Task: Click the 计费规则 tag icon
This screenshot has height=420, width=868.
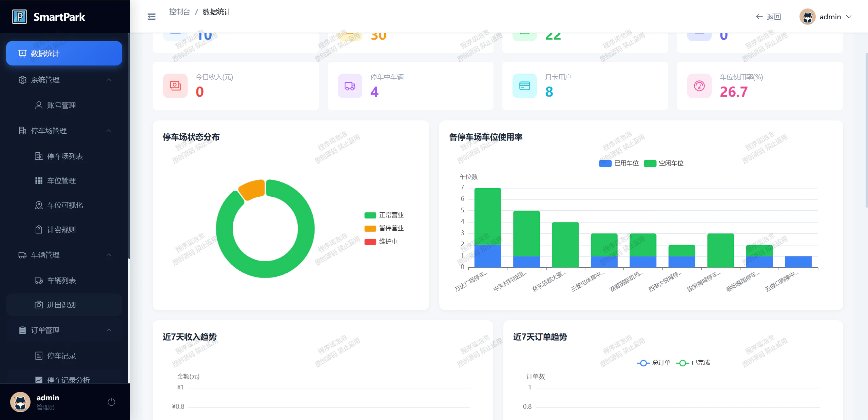Action: (39, 230)
